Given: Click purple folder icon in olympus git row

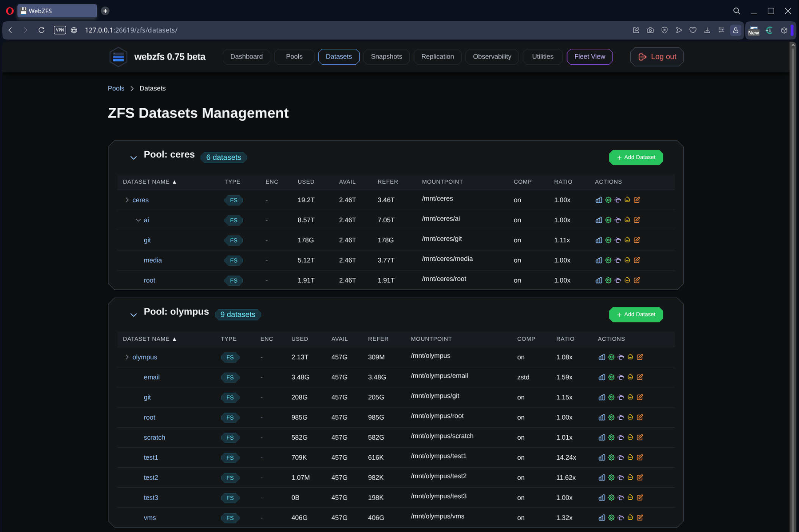Looking at the screenshot, I should point(621,397).
